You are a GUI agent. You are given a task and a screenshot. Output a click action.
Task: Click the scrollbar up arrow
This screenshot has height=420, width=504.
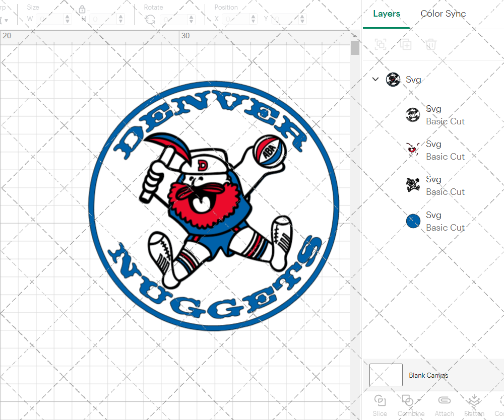tap(354, 35)
